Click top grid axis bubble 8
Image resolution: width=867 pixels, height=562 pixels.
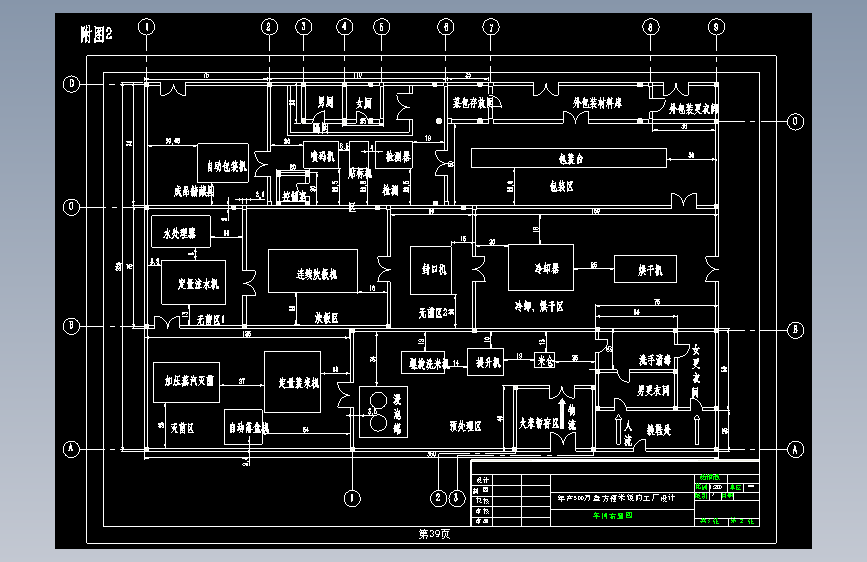[650, 27]
